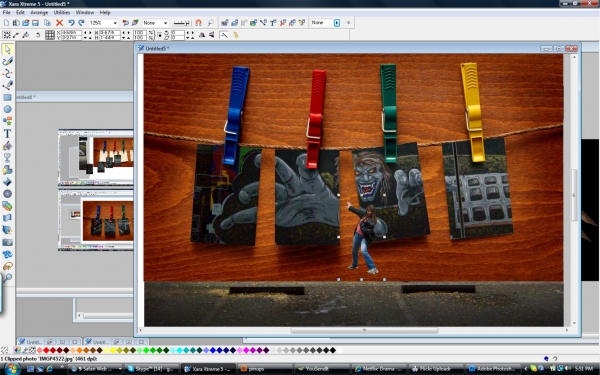
Task: Select the Freehand and Brush tool
Action: point(7,61)
